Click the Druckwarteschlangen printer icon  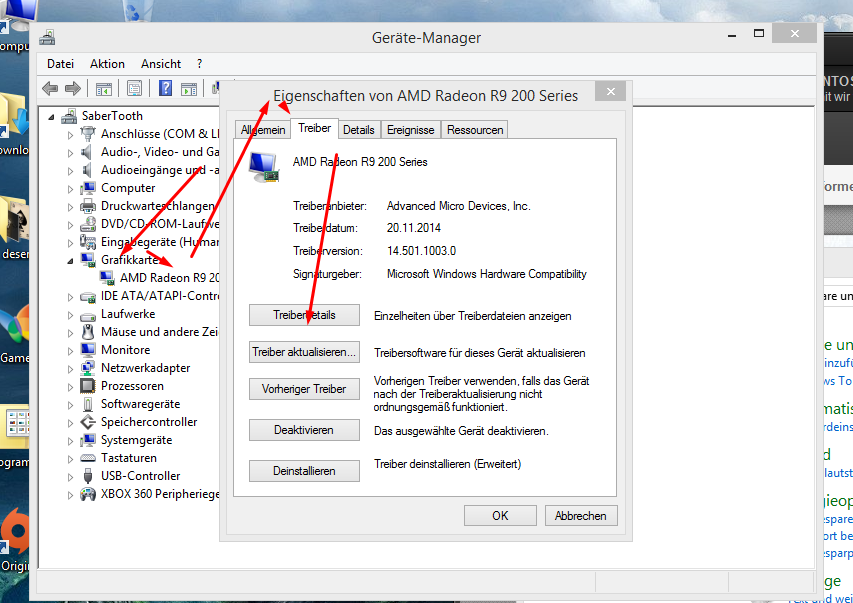pyautogui.click(x=88, y=206)
